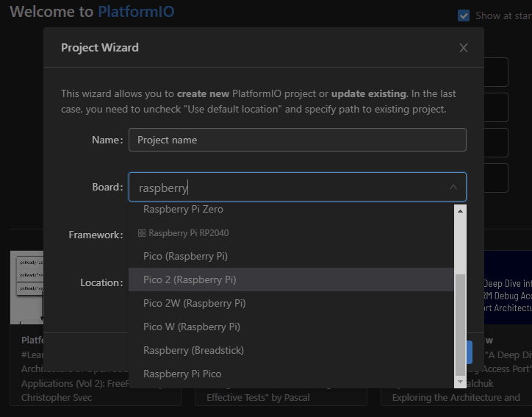This screenshot has height=417, width=532.
Task: Click the board list scroll-down arrow
Action: click(461, 382)
